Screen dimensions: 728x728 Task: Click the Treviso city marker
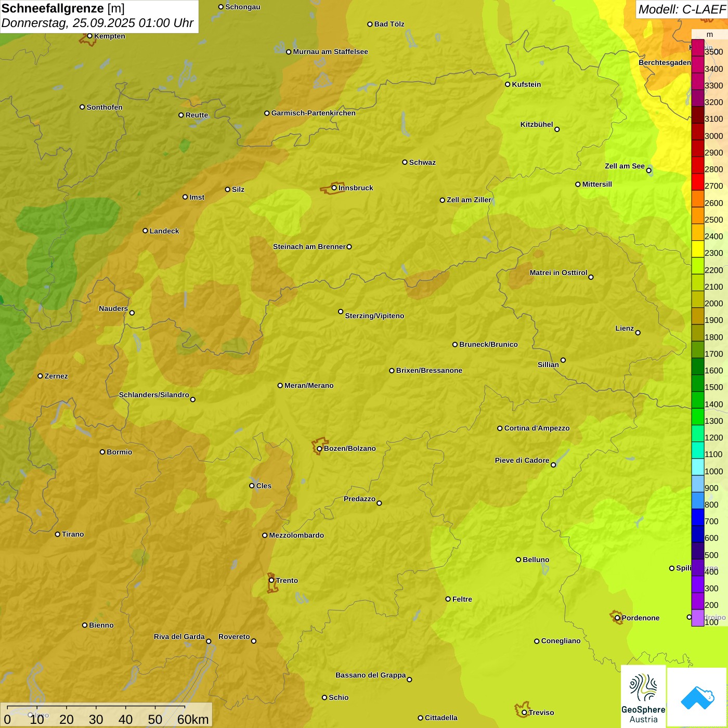tap(524, 712)
